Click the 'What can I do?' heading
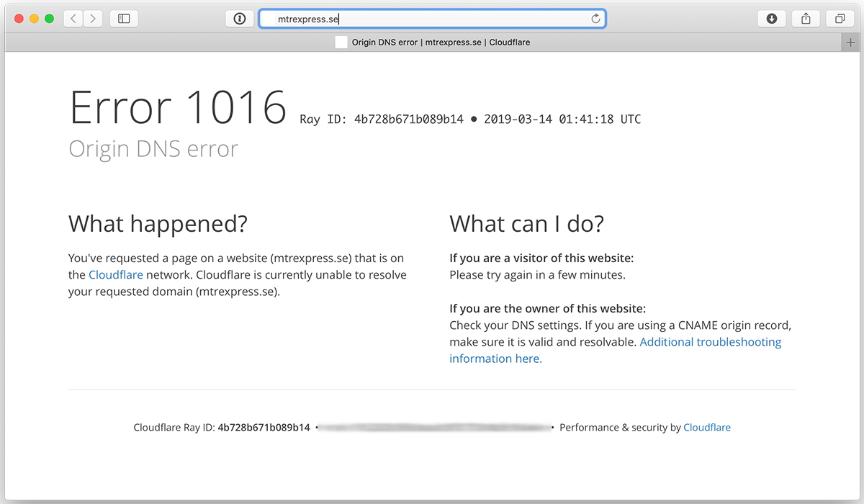 coord(526,224)
